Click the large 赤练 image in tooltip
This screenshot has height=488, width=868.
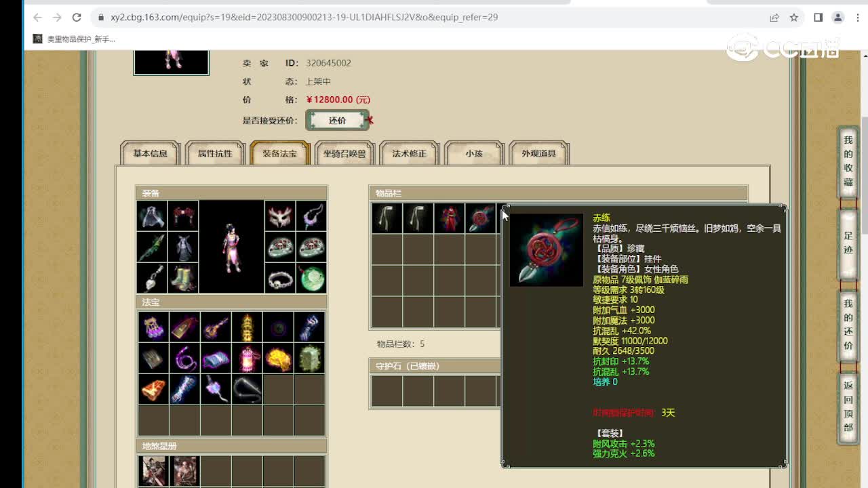click(546, 250)
